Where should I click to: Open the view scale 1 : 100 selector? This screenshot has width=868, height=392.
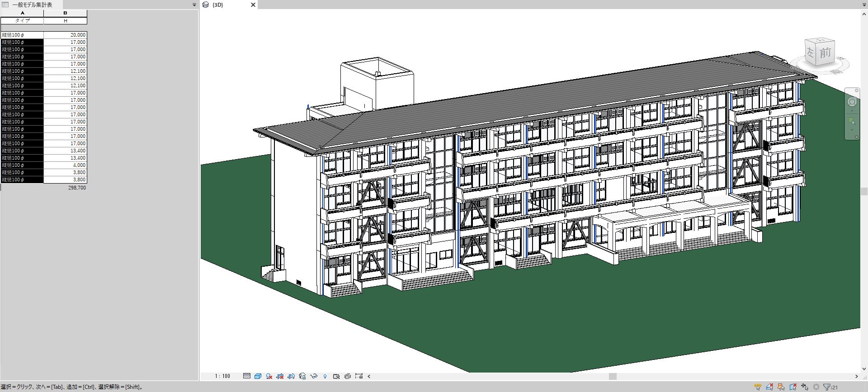[222, 376]
